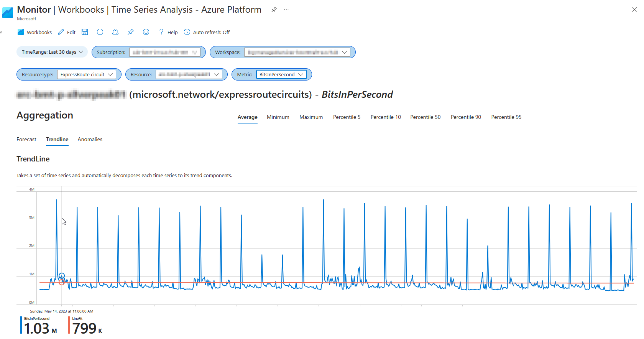
Task: Toggle Auto refresh: Off setting
Action: click(207, 32)
